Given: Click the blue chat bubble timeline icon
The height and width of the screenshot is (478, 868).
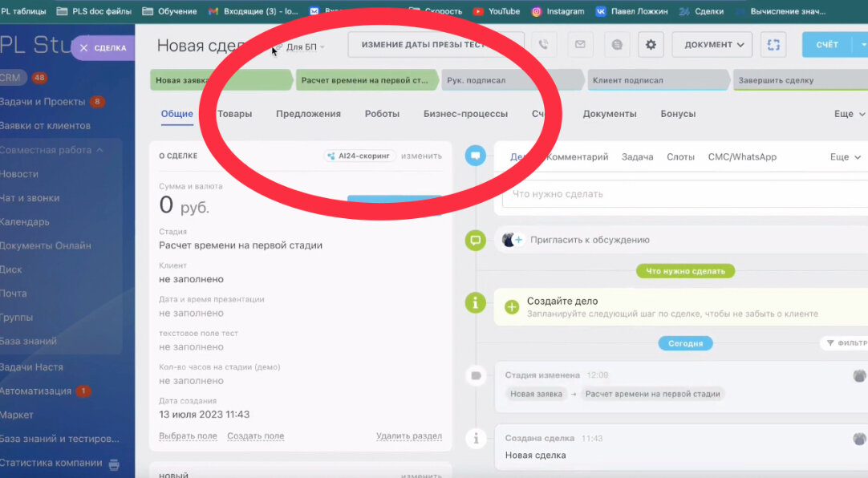Looking at the screenshot, I should [x=475, y=156].
